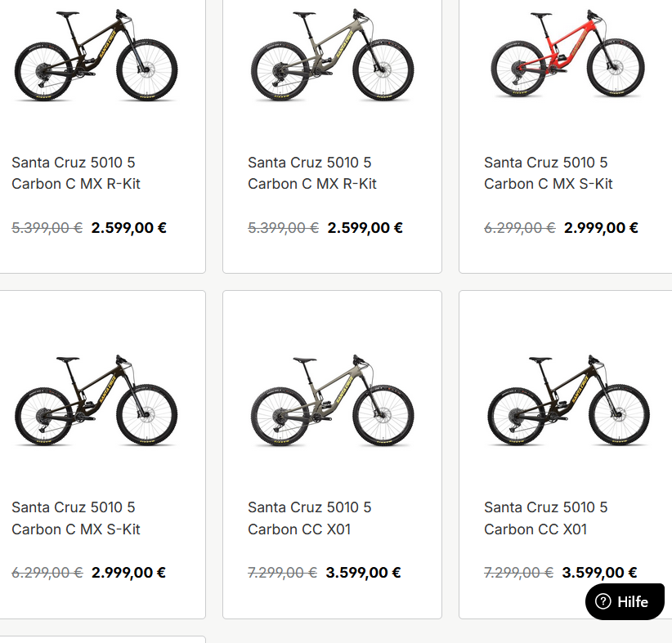Open the black bike's Carbon CC X01 title

[545, 518]
